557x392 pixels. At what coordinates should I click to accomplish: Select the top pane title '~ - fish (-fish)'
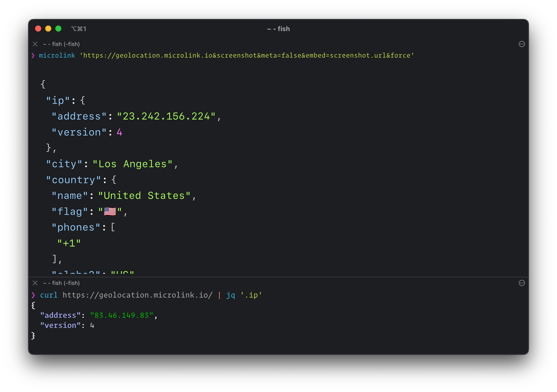click(61, 44)
